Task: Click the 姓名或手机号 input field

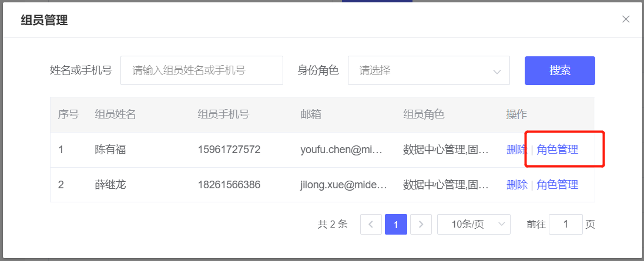Action: pos(202,71)
